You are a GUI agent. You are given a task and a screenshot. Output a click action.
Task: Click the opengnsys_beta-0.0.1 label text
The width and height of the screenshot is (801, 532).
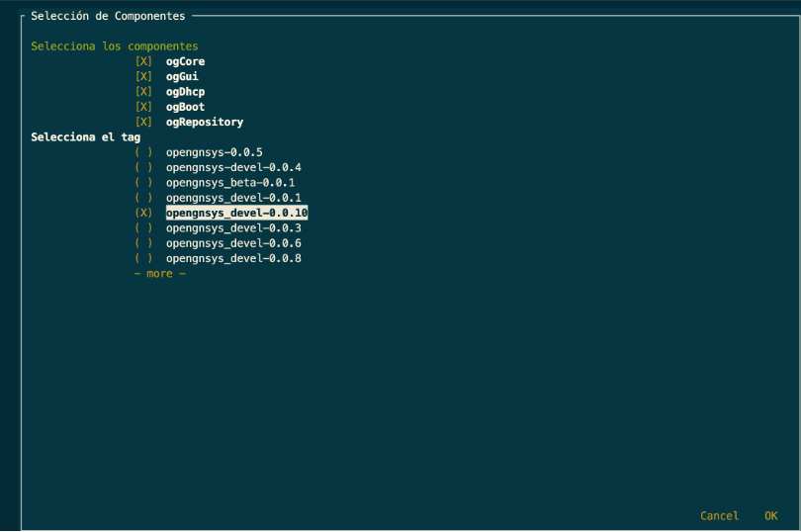(230, 183)
